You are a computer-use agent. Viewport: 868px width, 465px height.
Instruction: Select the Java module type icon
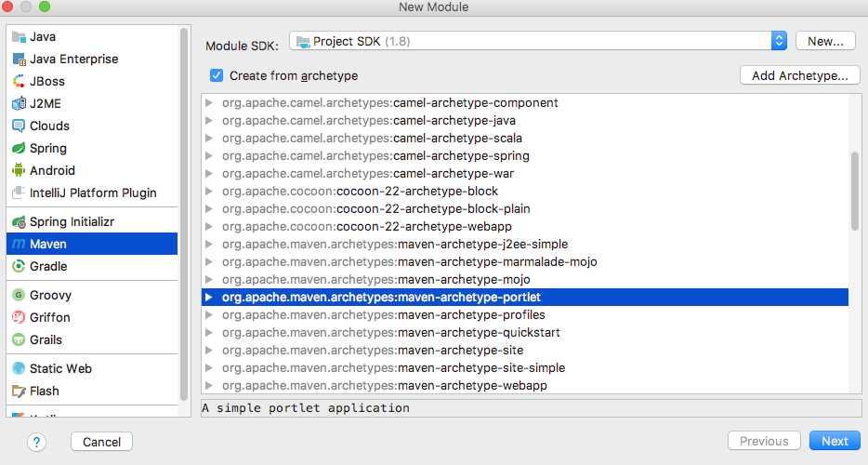coord(19,37)
